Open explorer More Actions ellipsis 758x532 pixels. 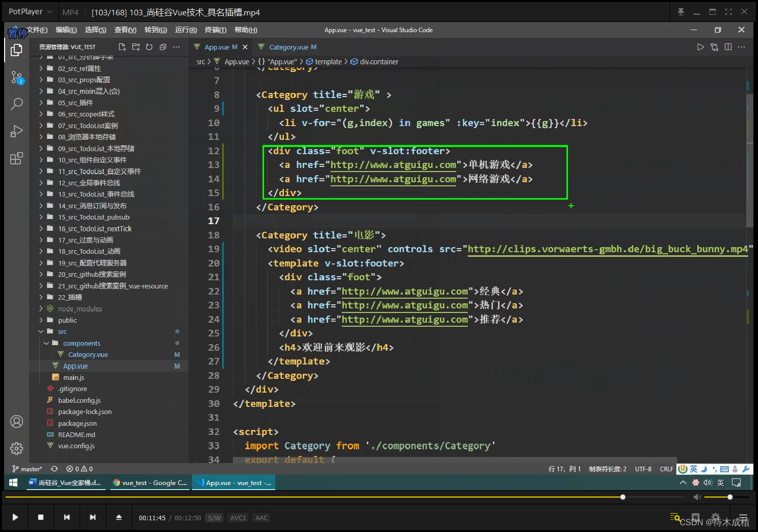click(176, 47)
